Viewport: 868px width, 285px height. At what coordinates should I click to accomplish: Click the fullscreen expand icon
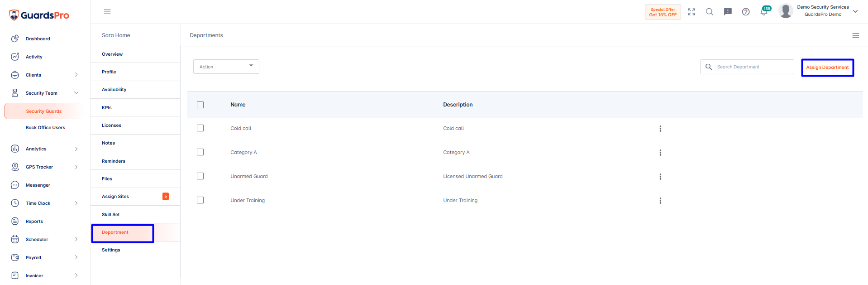(x=692, y=12)
